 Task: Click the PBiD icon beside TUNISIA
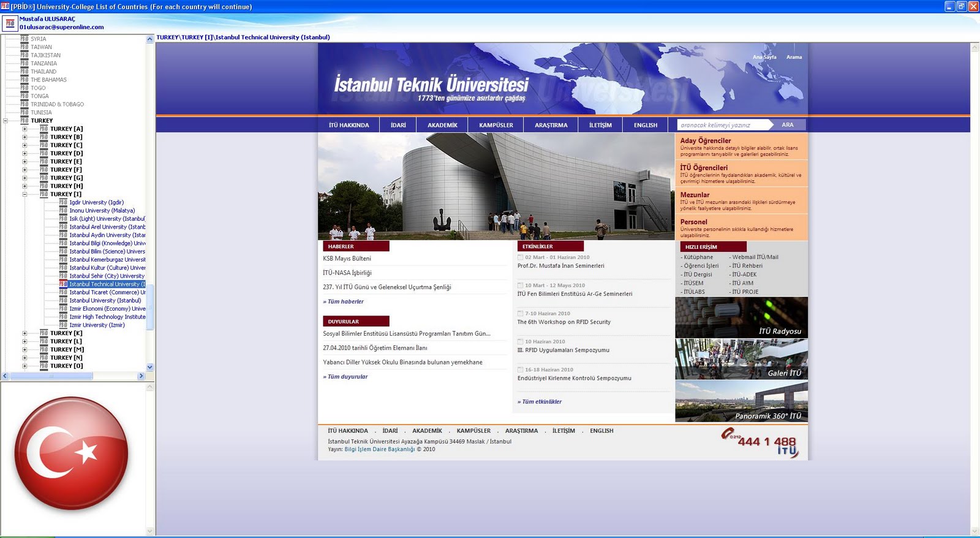click(x=24, y=112)
